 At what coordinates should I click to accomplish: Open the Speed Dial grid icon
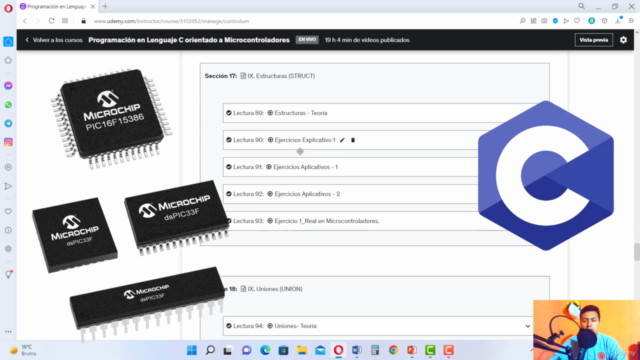(65, 21)
